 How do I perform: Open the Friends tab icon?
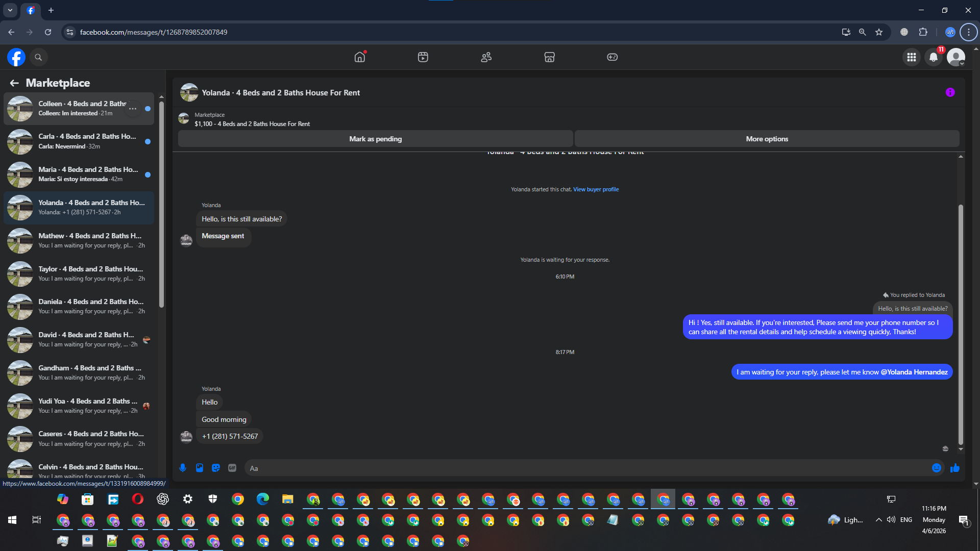coord(486,57)
